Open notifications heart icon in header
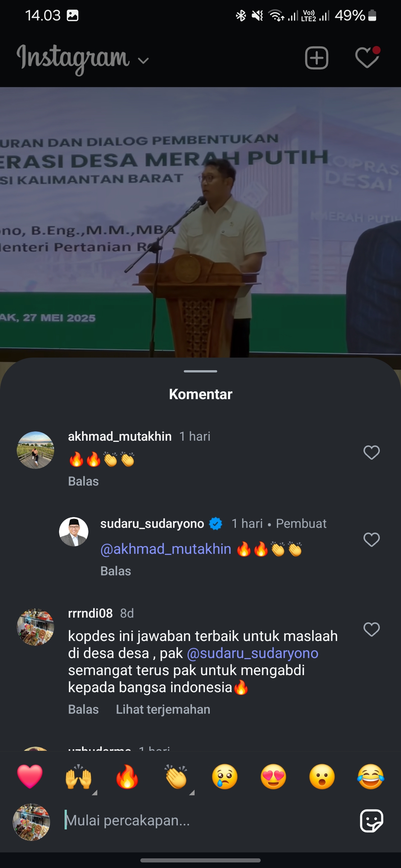 point(367,57)
